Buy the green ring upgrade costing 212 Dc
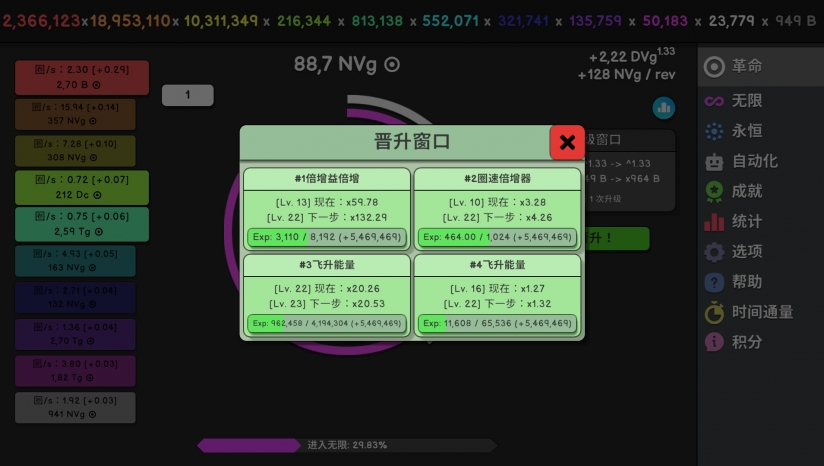The image size is (824, 466). coord(82,188)
